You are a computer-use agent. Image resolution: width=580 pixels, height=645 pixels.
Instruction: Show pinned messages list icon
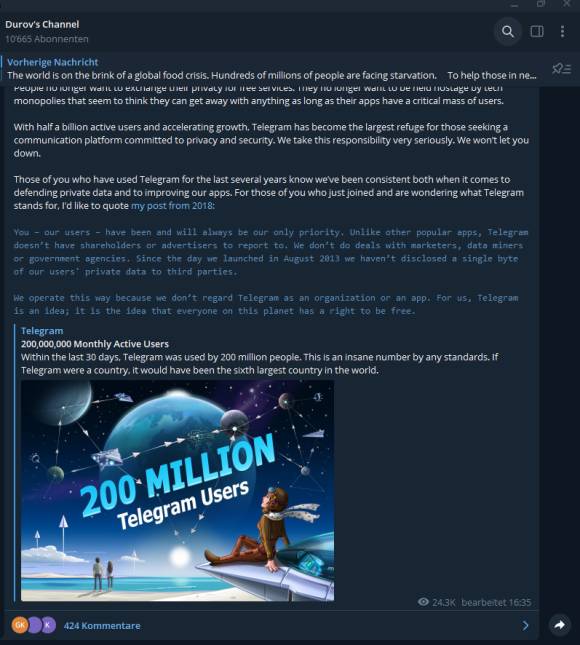[x=561, y=69]
